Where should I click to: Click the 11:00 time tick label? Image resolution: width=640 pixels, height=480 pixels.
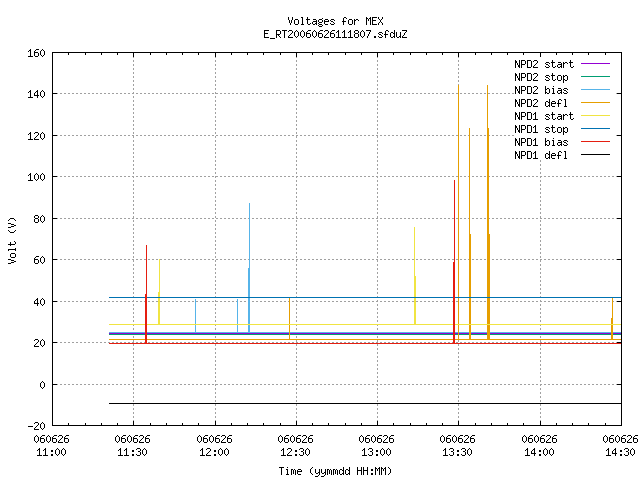click(51, 452)
